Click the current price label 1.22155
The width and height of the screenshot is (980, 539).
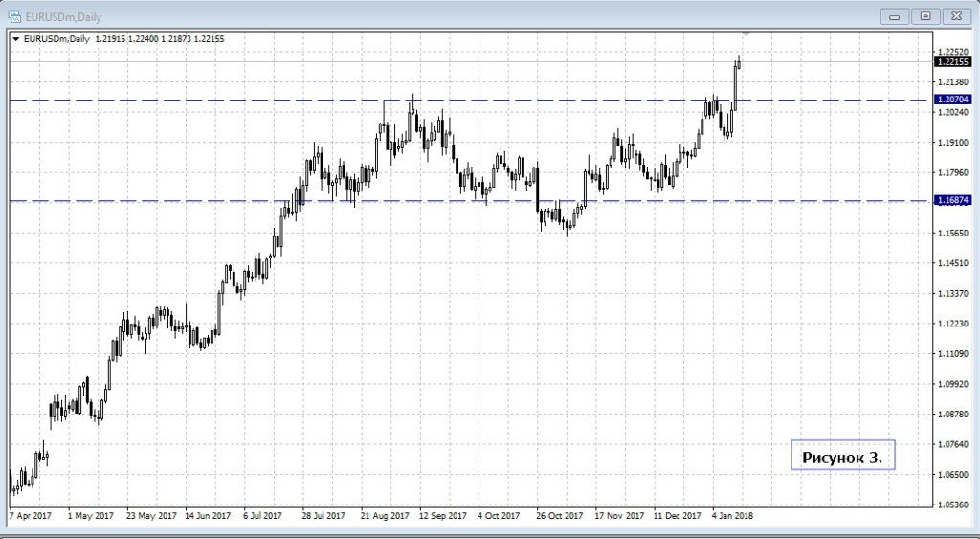click(952, 62)
